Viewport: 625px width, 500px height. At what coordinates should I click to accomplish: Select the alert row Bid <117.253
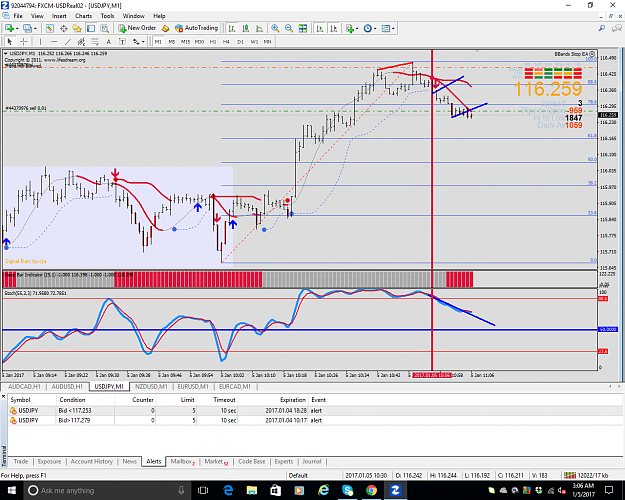click(x=315, y=411)
